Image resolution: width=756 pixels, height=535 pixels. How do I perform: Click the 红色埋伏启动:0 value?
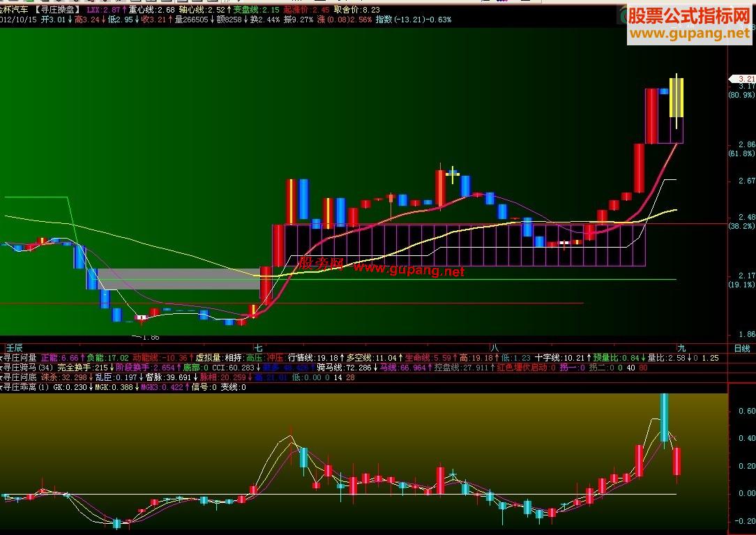point(526,368)
